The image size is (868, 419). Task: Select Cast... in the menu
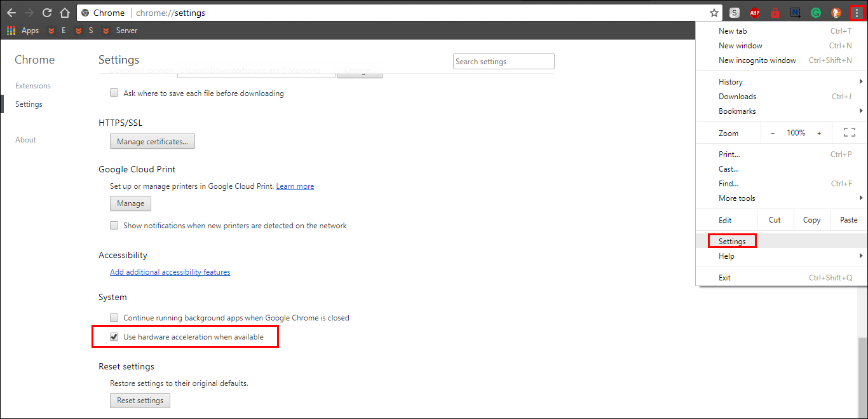coord(781,168)
